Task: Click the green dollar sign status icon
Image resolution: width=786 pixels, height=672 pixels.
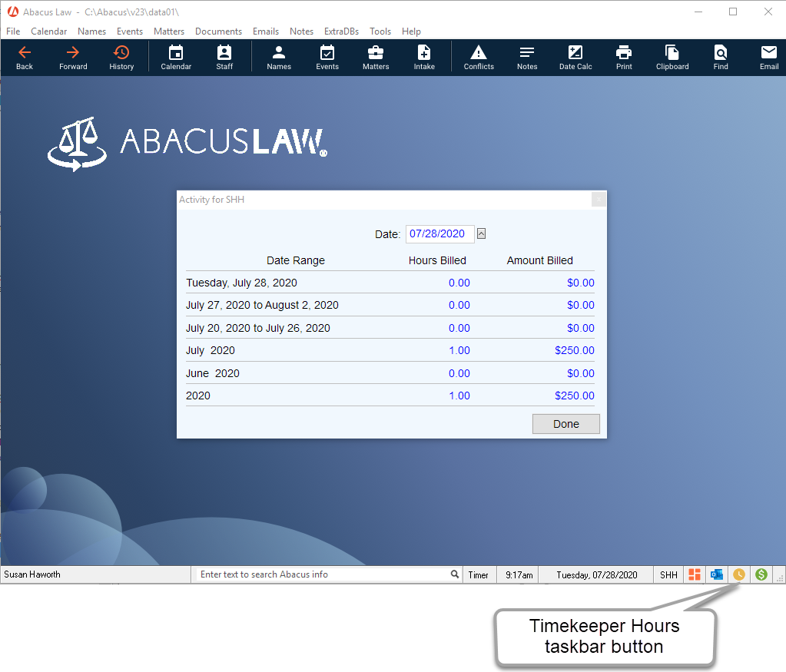Action: 761,574
